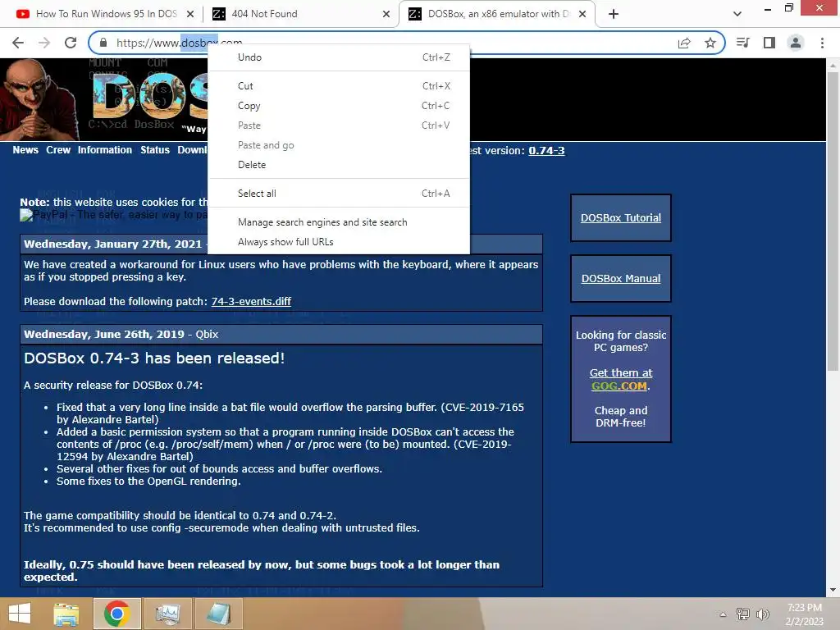840x630 pixels.
Task: Open the Chrome three-dot menu
Action: click(822, 43)
